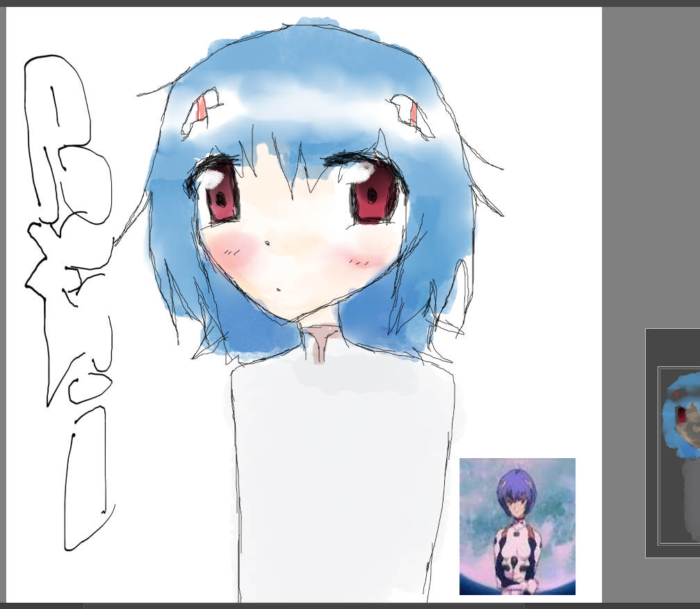Click the pink hair clip on the left
This screenshot has width=700, height=609.
(202, 109)
